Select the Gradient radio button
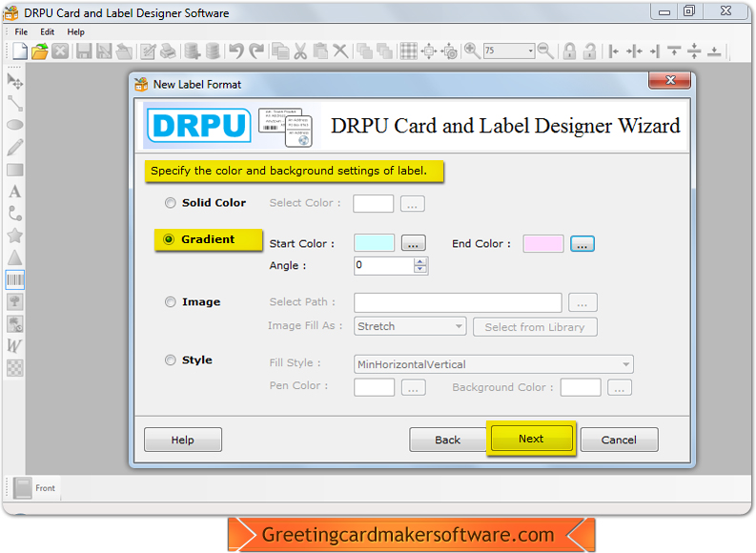 169,239
